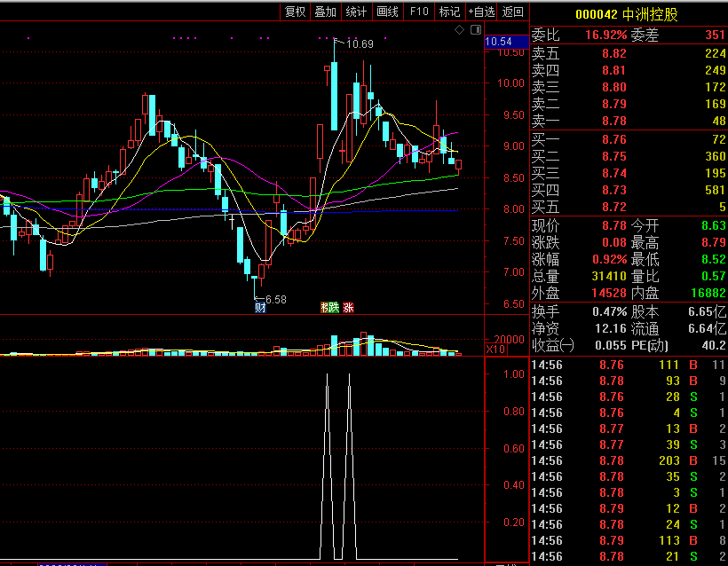Open the 叠加 overlay option
The height and width of the screenshot is (566, 728).
point(326,12)
